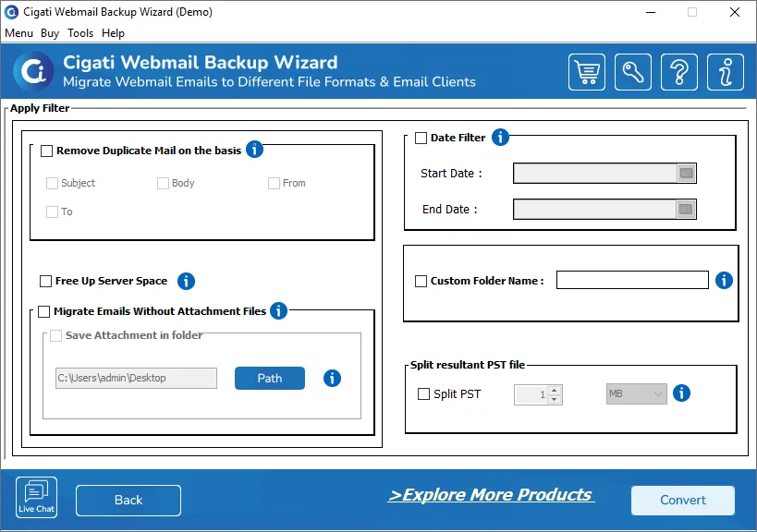The image size is (757, 532).
Task: Enable the Split PST checkbox
Action: click(x=423, y=394)
